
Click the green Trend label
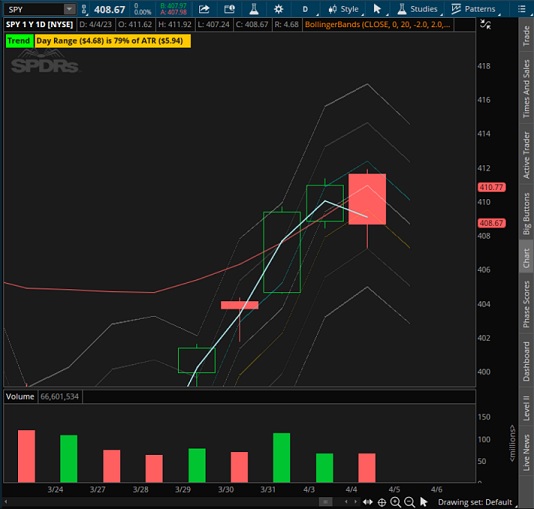(x=19, y=41)
